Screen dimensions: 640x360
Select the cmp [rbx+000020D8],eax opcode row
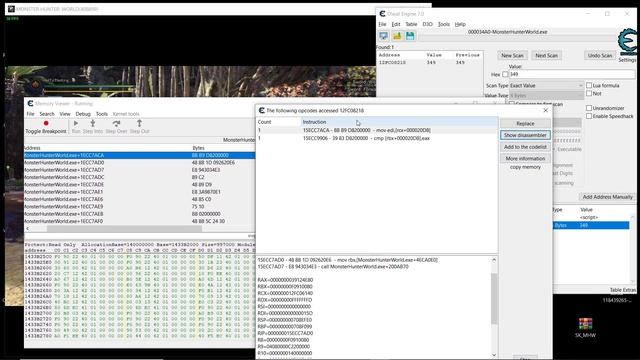[x=377, y=138]
